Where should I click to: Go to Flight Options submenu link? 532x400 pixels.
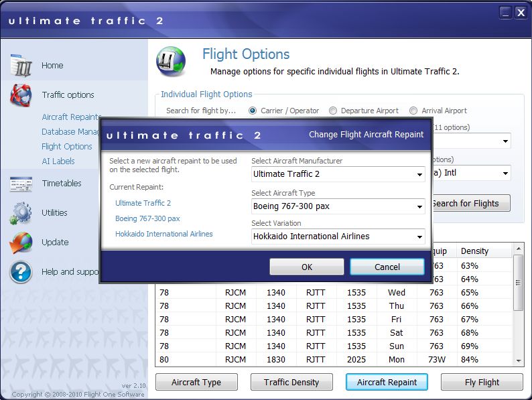[x=67, y=147]
